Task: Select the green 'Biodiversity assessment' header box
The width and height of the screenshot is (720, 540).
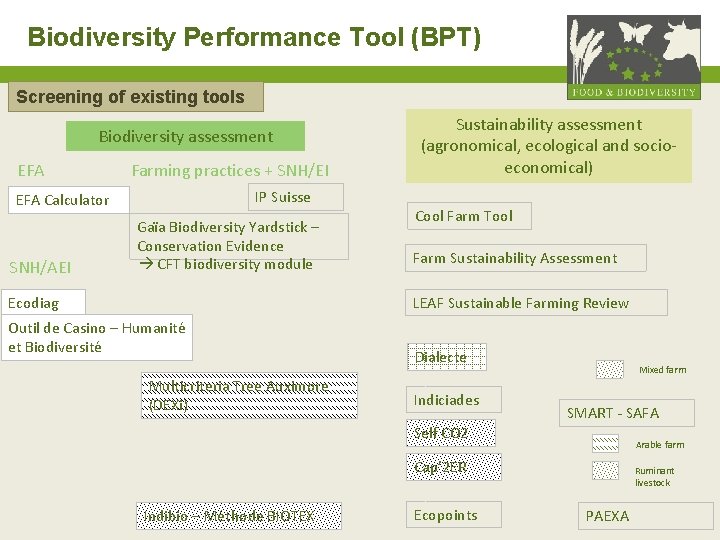Action: coord(186,136)
